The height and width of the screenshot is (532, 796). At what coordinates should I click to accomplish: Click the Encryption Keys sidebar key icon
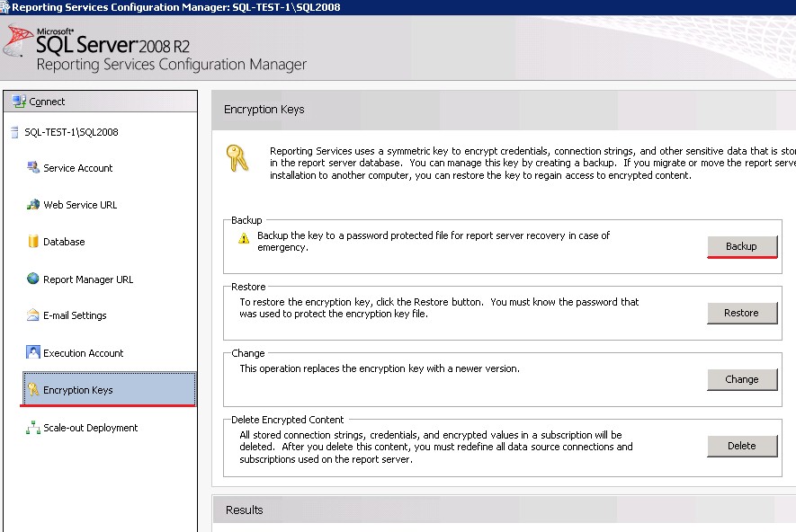33,389
